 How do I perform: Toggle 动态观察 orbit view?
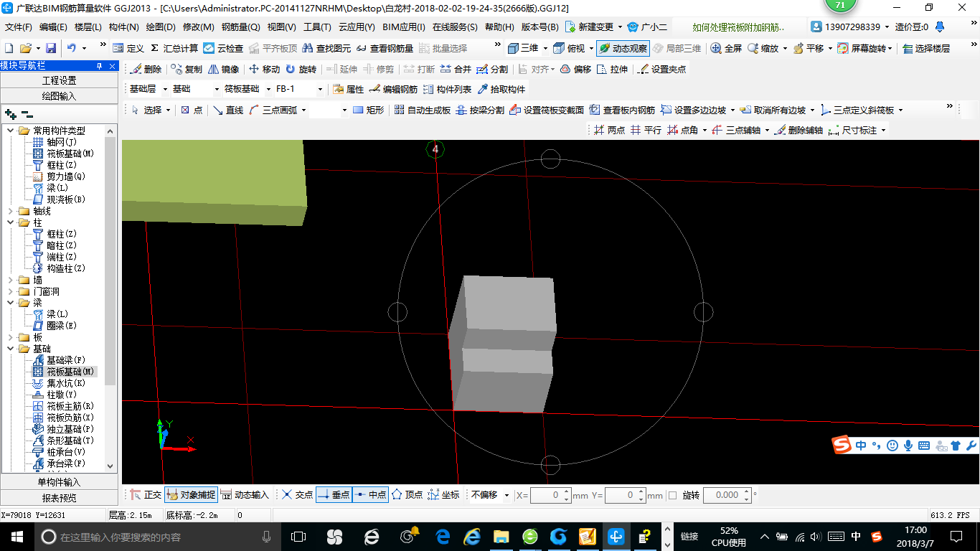coord(623,48)
